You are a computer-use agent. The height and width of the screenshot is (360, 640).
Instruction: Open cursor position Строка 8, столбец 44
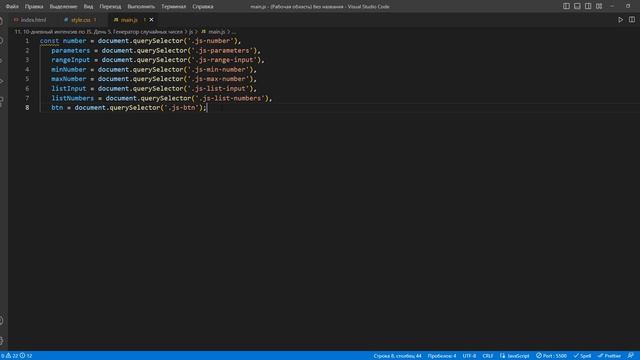[397, 356]
